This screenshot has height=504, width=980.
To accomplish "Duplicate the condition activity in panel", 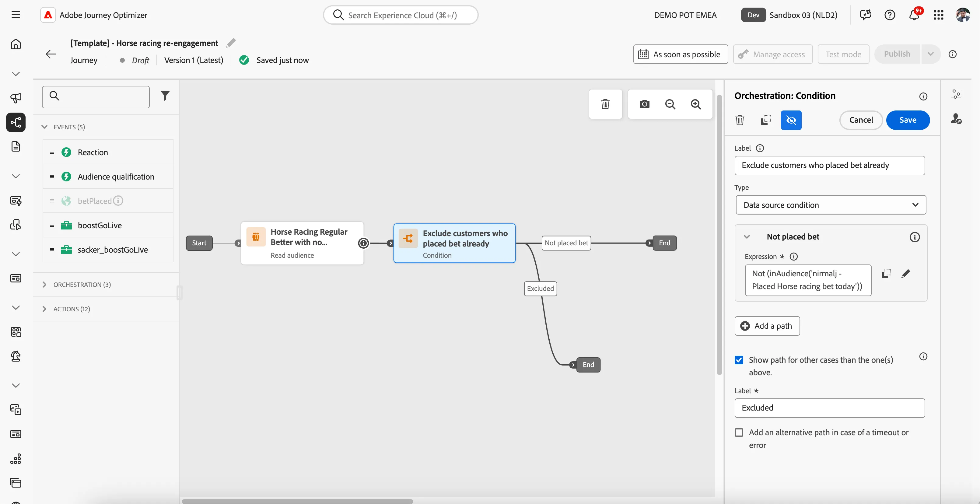I will coord(765,120).
